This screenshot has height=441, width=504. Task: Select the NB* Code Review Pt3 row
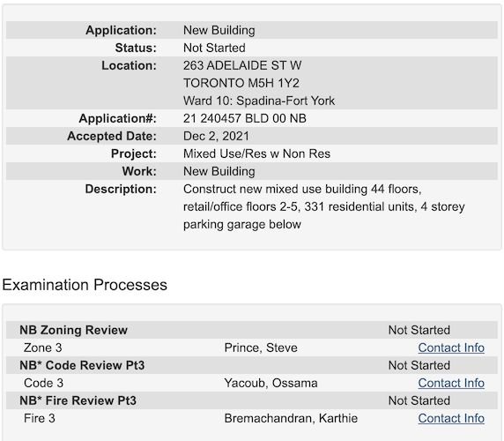pyautogui.click(x=252, y=365)
